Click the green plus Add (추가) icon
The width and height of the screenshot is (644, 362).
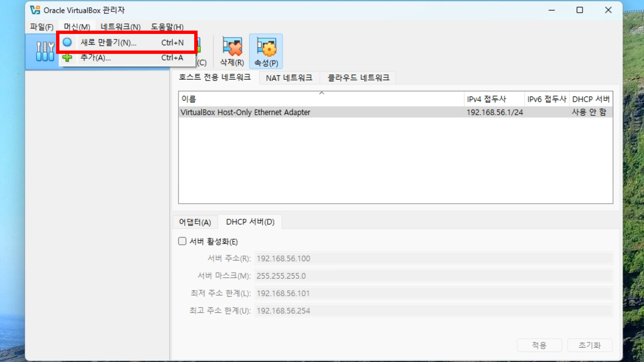point(67,58)
